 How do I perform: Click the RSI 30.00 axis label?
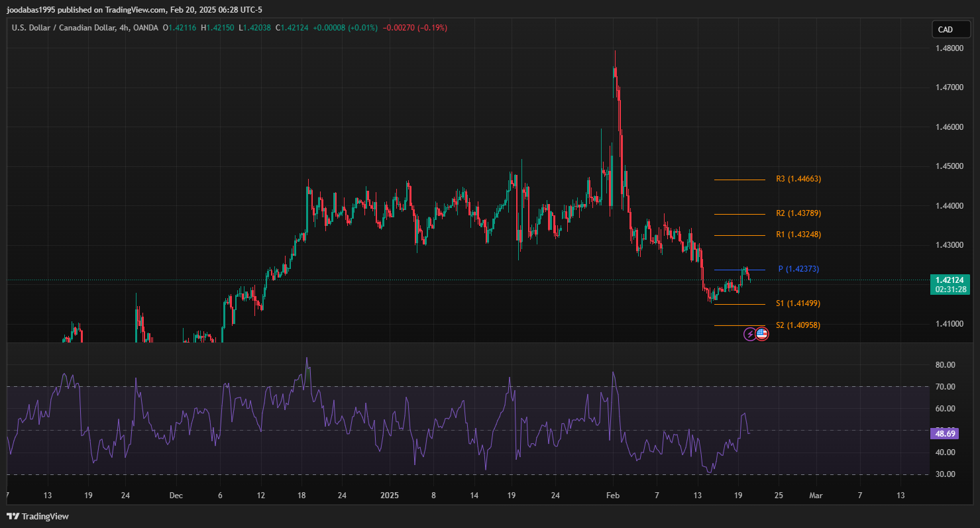tap(945, 474)
